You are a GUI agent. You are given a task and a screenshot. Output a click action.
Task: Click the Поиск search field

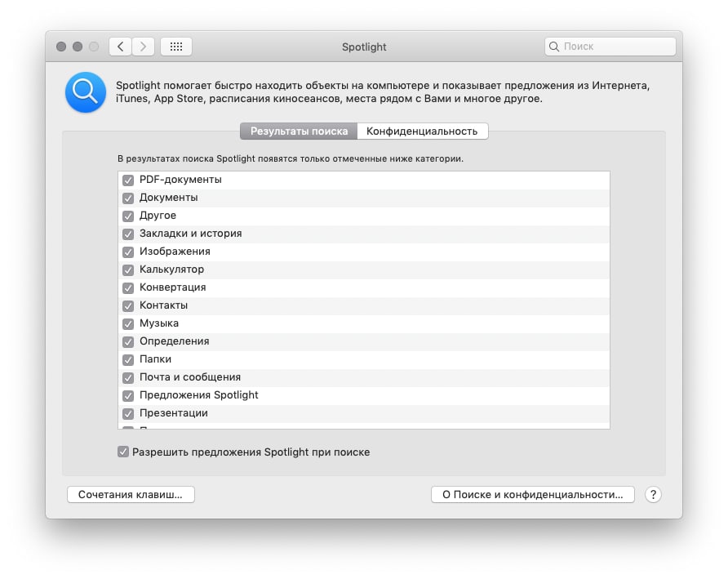coord(610,47)
